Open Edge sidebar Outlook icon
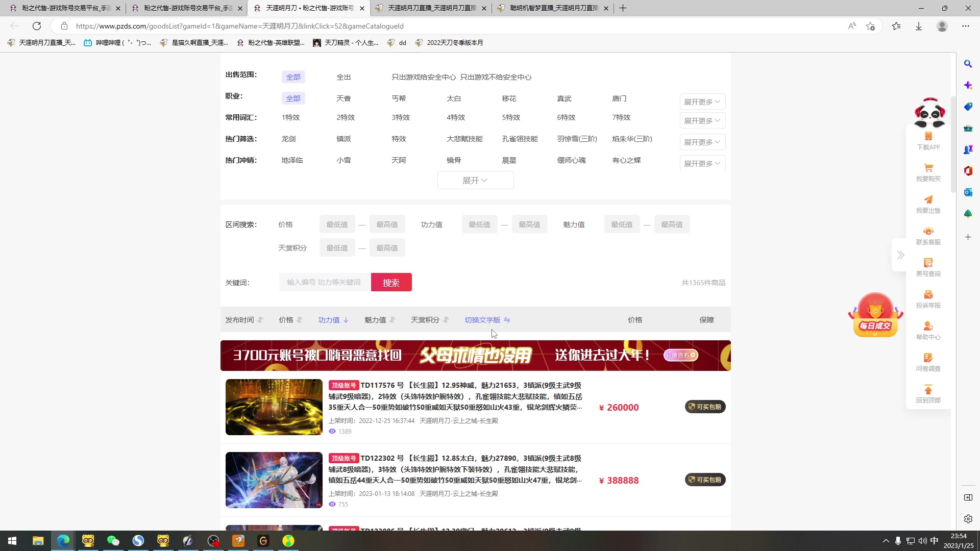The width and height of the screenshot is (980, 551). pos(968,192)
